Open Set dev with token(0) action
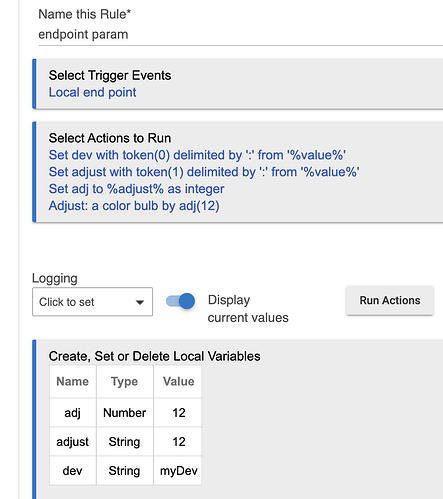The width and height of the screenshot is (443, 499). [197, 155]
